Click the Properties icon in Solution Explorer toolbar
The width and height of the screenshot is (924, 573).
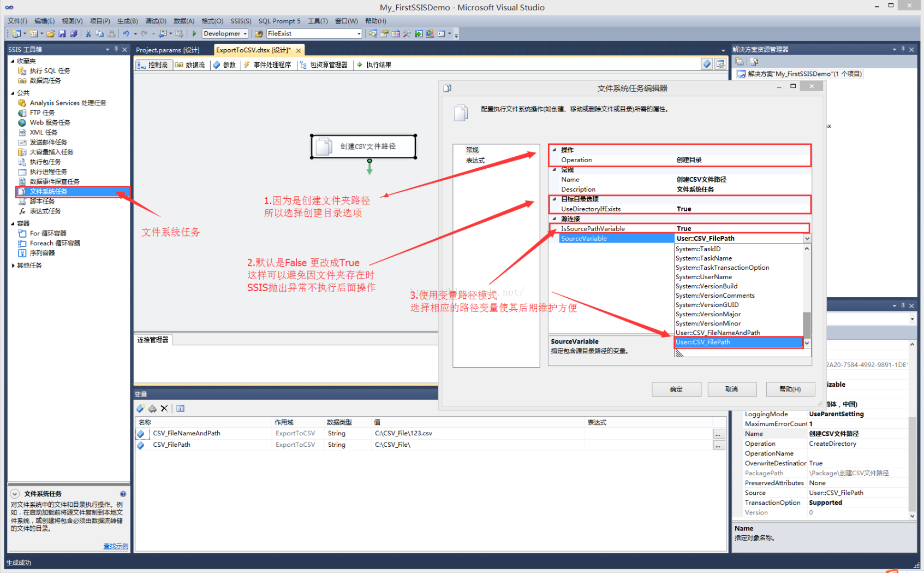click(x=740, y=62)
